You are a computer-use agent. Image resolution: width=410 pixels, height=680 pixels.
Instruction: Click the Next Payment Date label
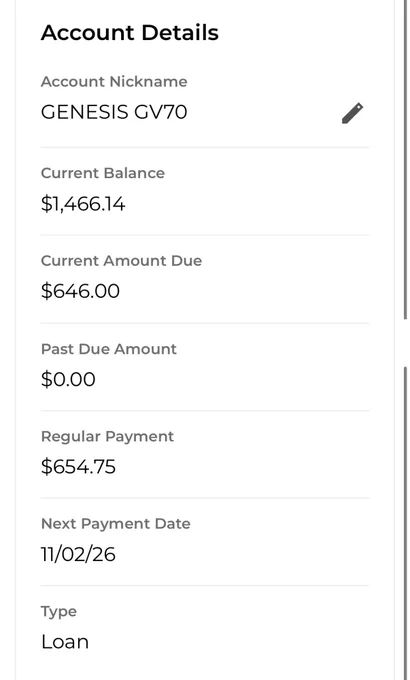tap(116, 524)
